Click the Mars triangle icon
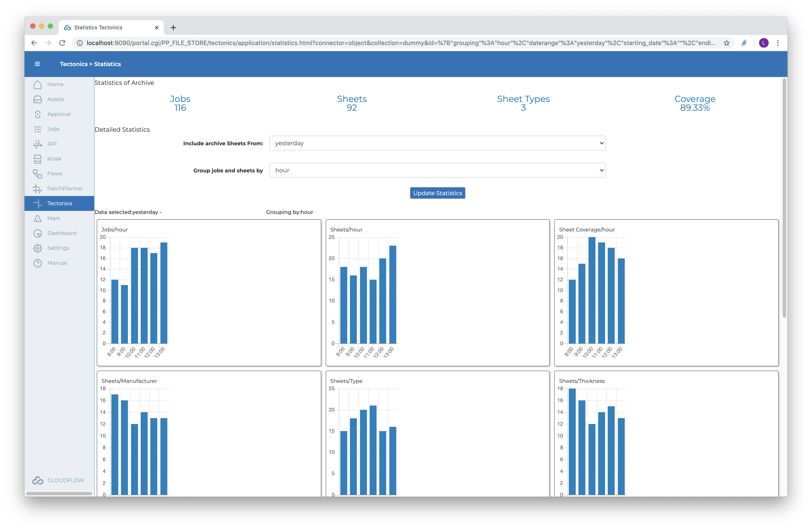The image size is (812, 529). [x=37, y=218]
